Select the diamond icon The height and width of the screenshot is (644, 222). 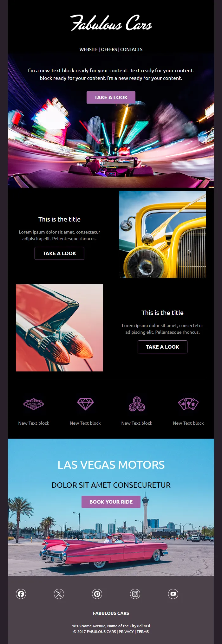pyautogui.click(x=85, y=404)
